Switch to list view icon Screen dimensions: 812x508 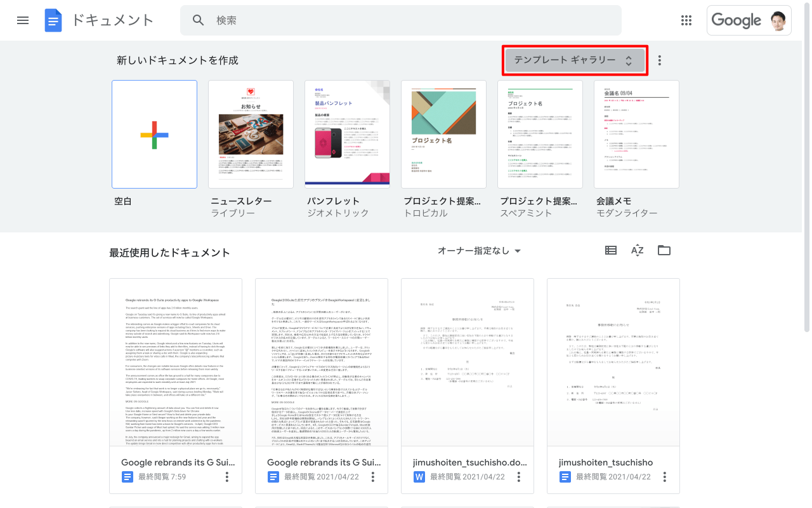[611, 250]
